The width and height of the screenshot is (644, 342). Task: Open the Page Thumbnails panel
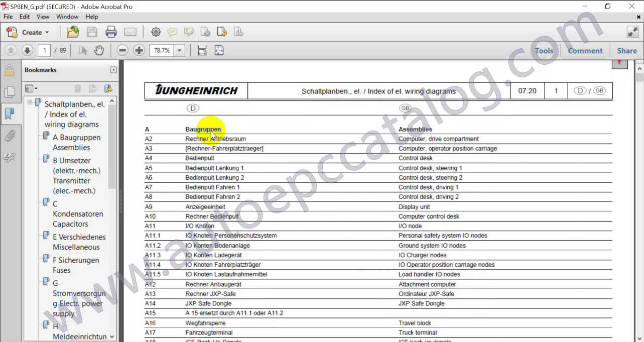coord(10,92)
